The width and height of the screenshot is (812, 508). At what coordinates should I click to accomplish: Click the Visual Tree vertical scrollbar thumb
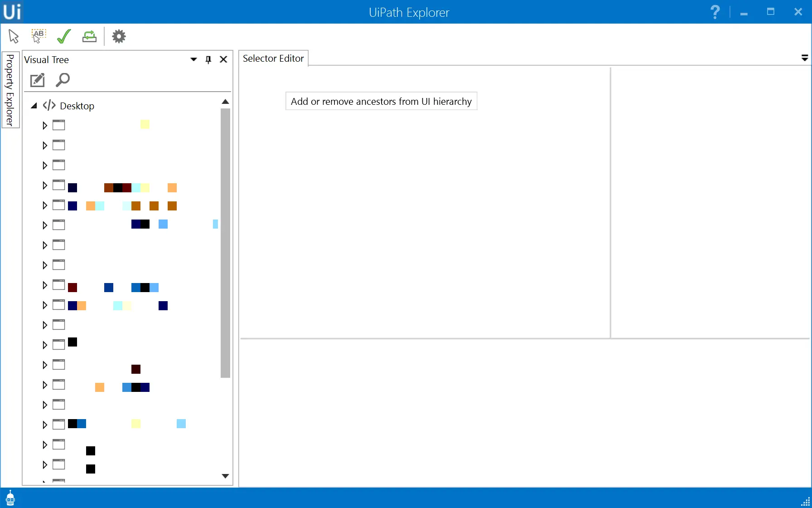pos(225,243)
